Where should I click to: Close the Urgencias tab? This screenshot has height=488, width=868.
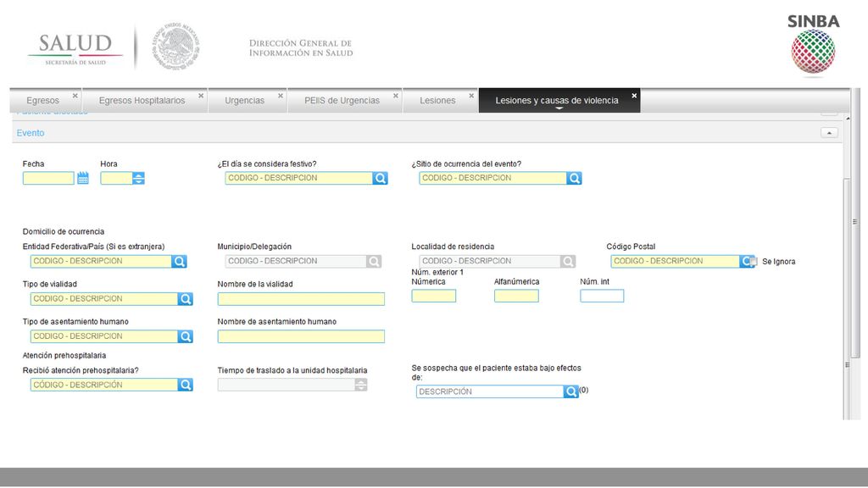(281, 96)
